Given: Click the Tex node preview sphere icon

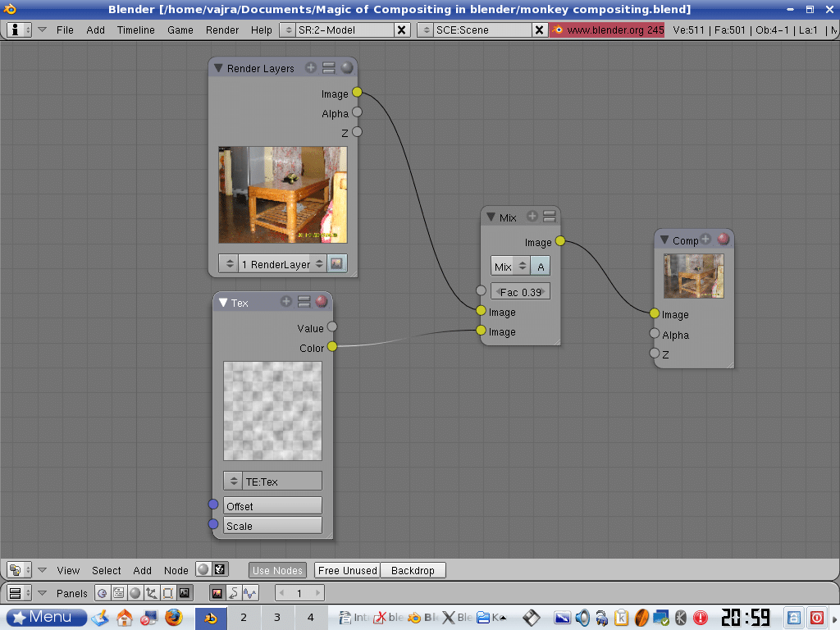Looking at the screenshot, I should tap(322, 302).
